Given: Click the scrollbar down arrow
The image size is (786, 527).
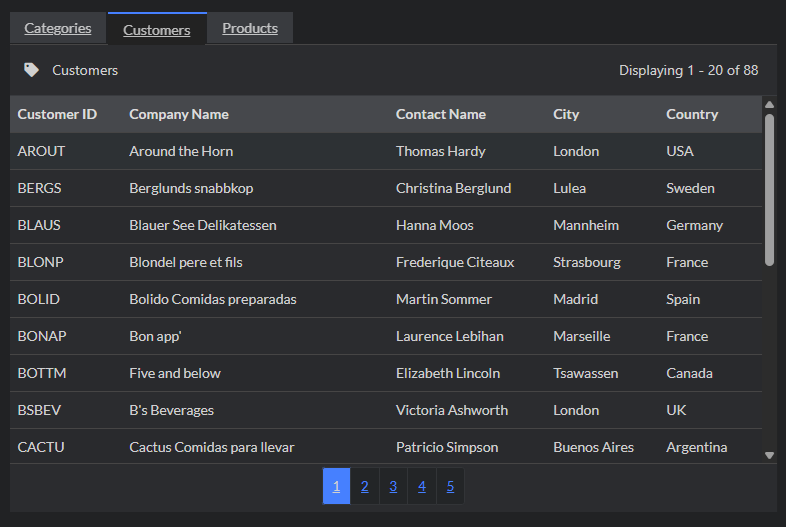Looking at the screenshot, I should tap(769, 455).
